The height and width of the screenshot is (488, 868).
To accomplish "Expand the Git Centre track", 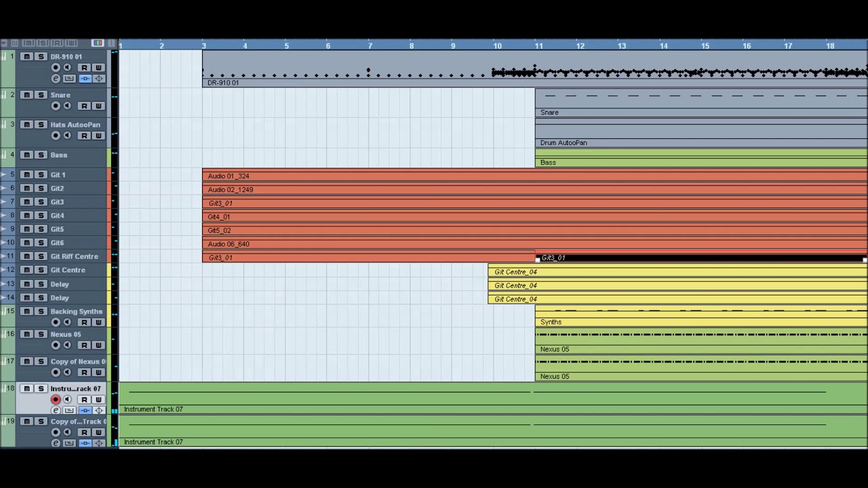I will [4, 270].
